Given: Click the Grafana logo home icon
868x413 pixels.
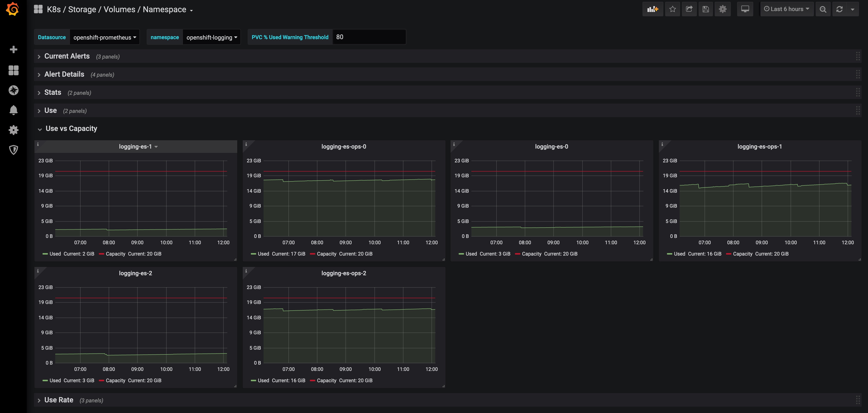Looking at the screenshot, I should pos(13,9).
